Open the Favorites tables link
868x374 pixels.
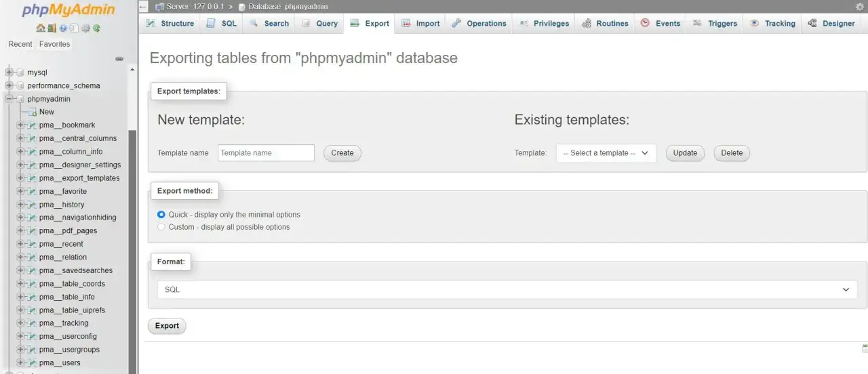55,44
